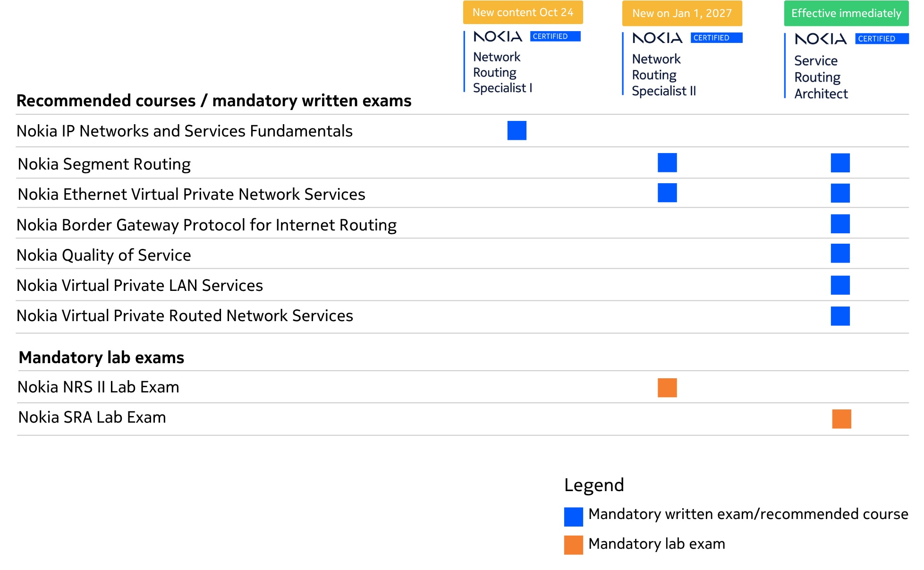Click Segment Routing square under Service Routing Architect
The height and width of the screenshot is (570, 924).
840,163
